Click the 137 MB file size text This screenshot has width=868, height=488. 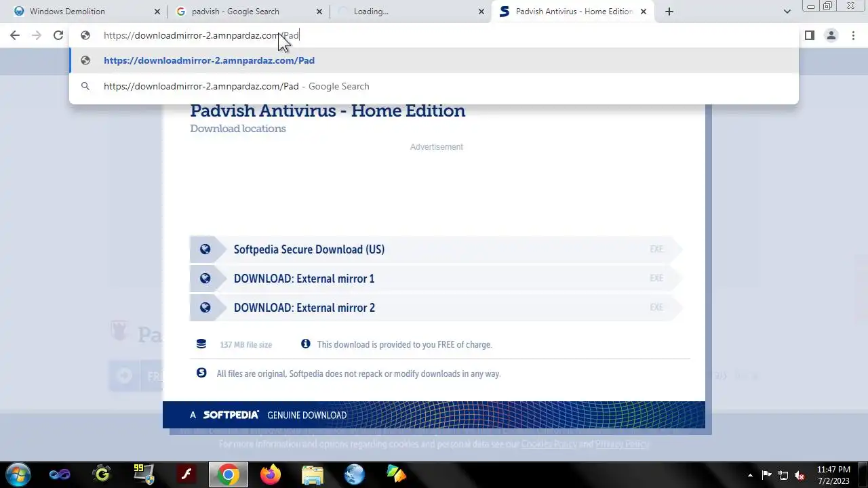pyautogui.click(x=246, y=345)
